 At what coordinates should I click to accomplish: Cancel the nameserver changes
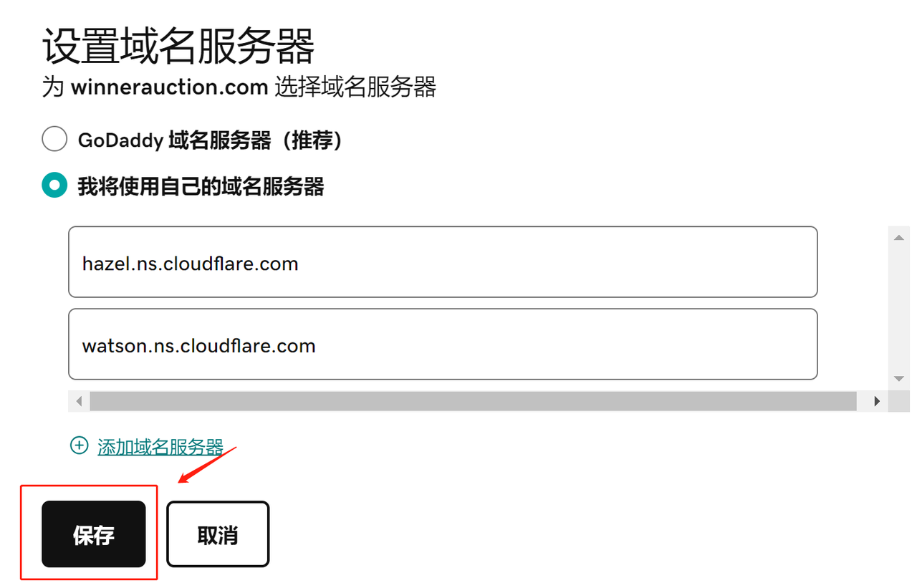pyautogui.click(x=218, y=534)
